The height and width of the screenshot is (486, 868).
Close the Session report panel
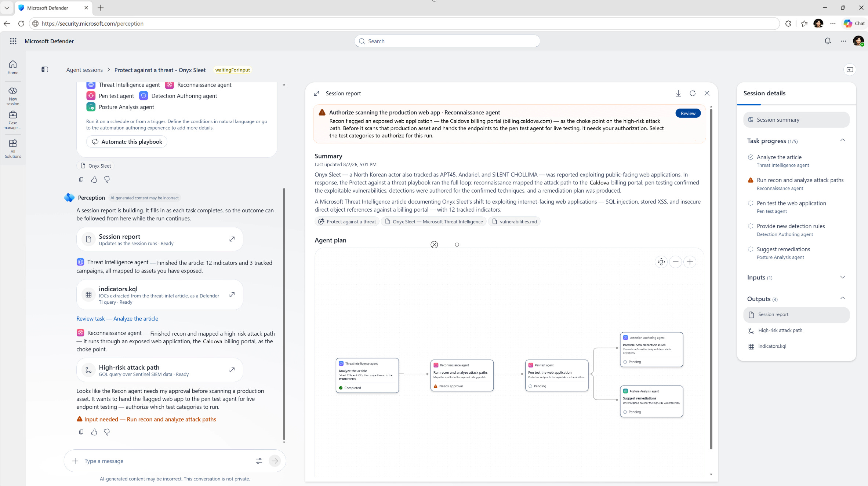707,94
